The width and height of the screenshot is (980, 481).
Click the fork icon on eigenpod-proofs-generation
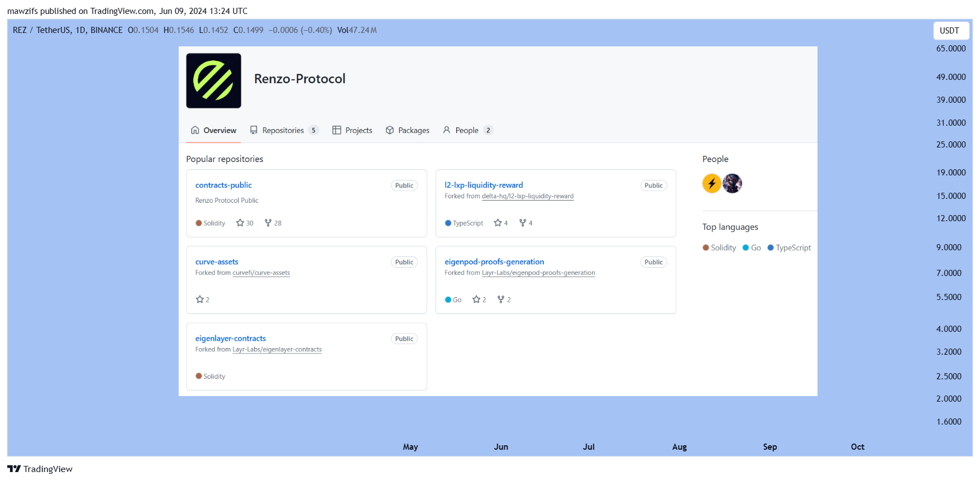tap(501, 299)
